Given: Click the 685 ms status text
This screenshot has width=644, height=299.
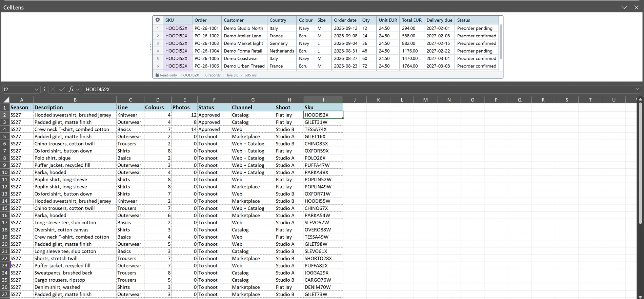Looking at the screenshot, I should [250, 75].
